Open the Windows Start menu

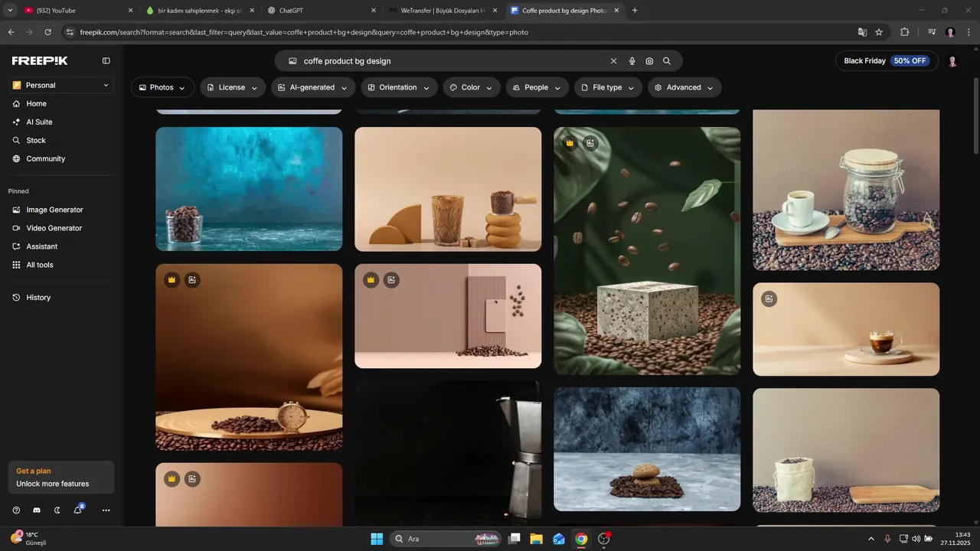(377, 539)
